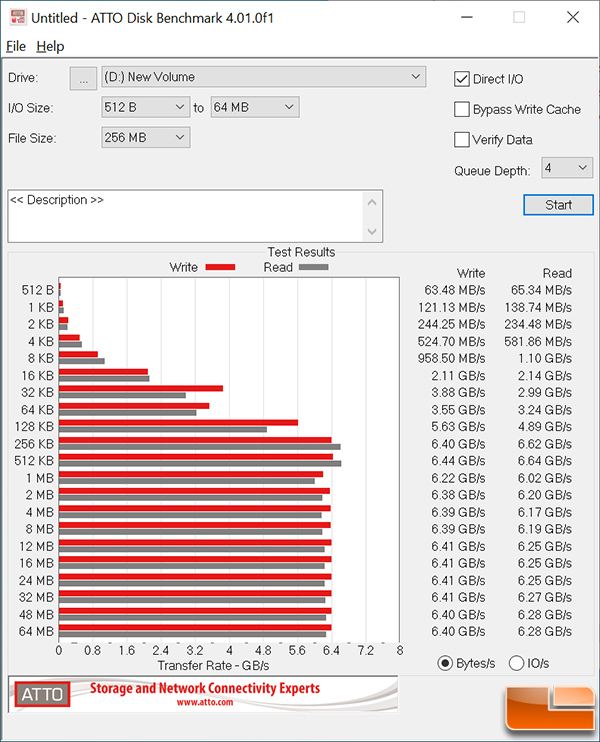
Task: Click the Start button
Action: click(558, 205)
